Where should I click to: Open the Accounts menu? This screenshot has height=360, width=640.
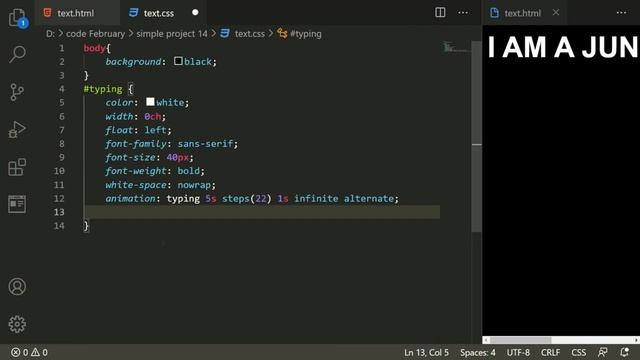[17, 287]
